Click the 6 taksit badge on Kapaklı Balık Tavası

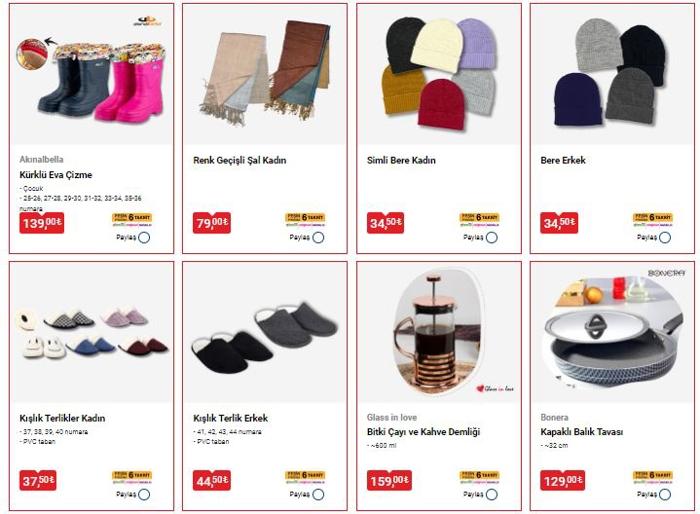click(653, 476)
